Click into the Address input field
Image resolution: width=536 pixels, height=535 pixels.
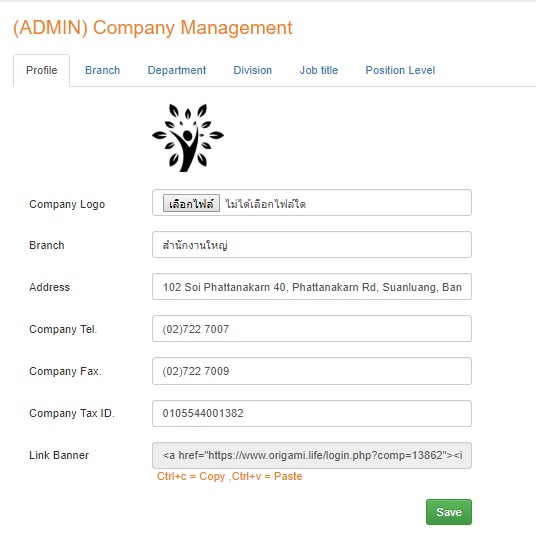pyautogui.click(x=312, y=287)
